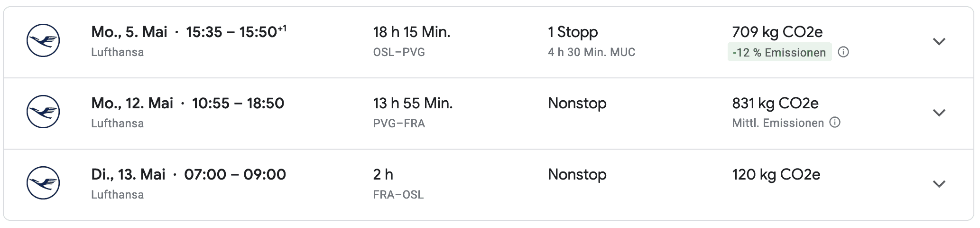Screen dimensions: 980x228
Task: Click the 1 Stopp label
Action: [x=573, y=32]
